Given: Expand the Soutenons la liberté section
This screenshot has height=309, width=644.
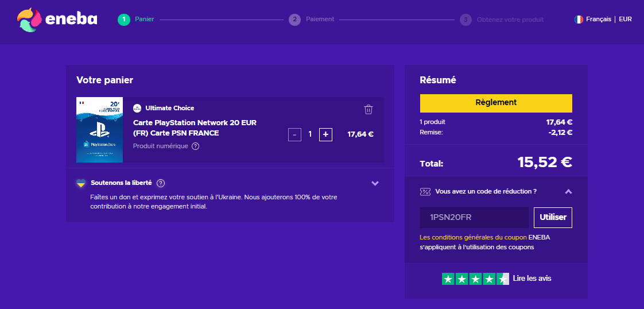Looking at the screenshot, I should 375,183.
